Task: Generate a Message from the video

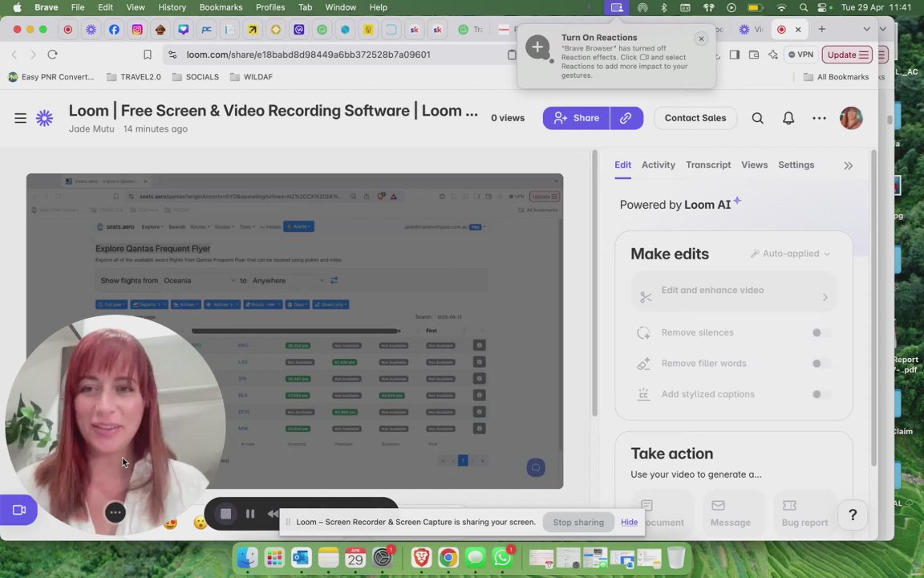Action: point(730,513)
